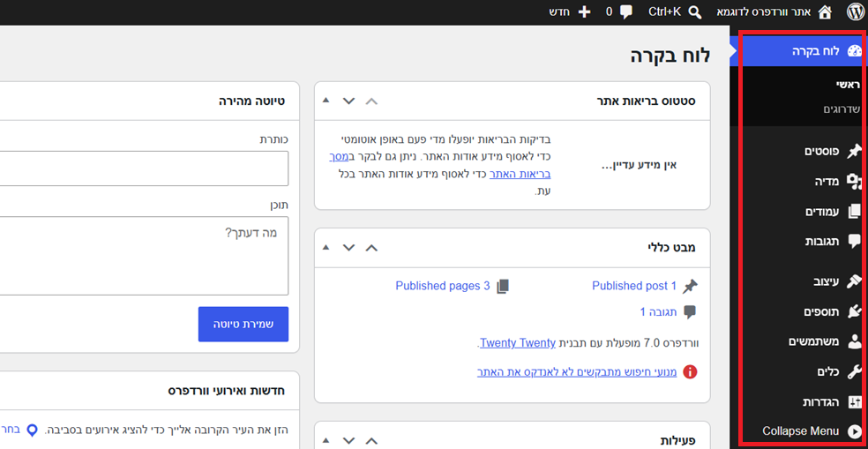Click Collapse Menu label
The image size is (868, 449).
801,431
